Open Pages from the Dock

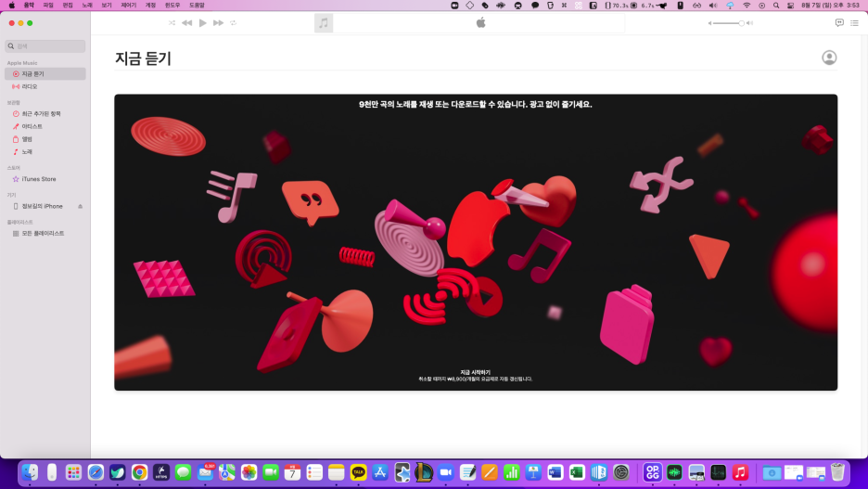click(490, 472)
